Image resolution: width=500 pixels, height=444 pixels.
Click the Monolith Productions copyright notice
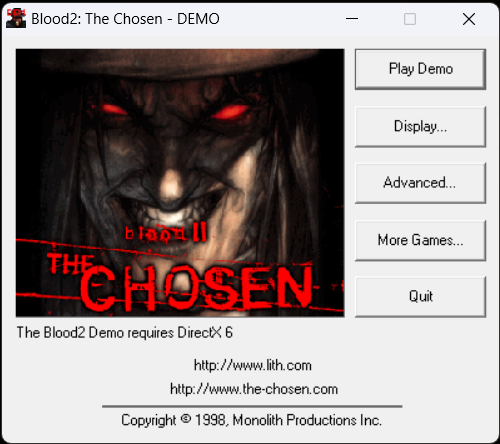251,420
